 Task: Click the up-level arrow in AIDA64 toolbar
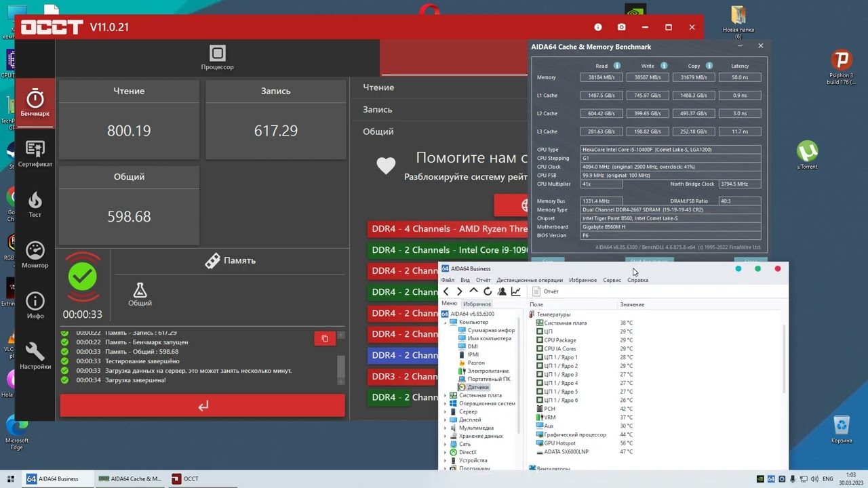(473, 291)
